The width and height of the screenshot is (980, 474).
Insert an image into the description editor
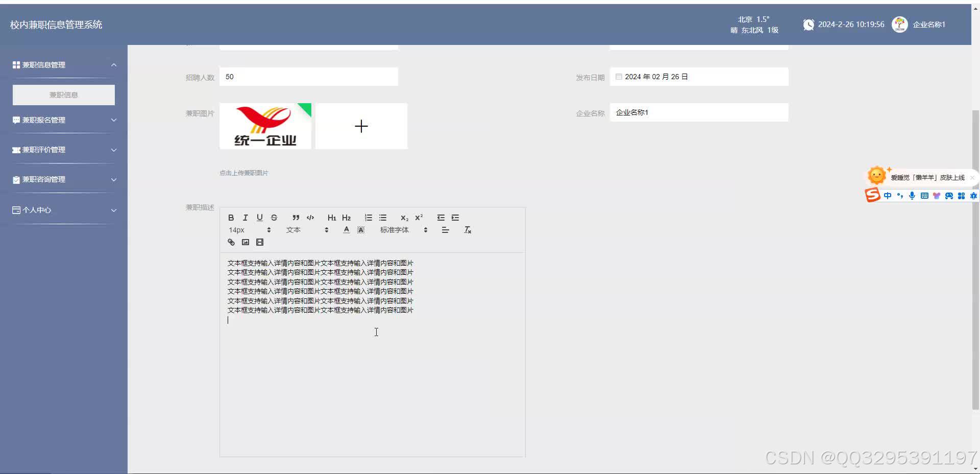pyautogui.click(x=245, y=242)
